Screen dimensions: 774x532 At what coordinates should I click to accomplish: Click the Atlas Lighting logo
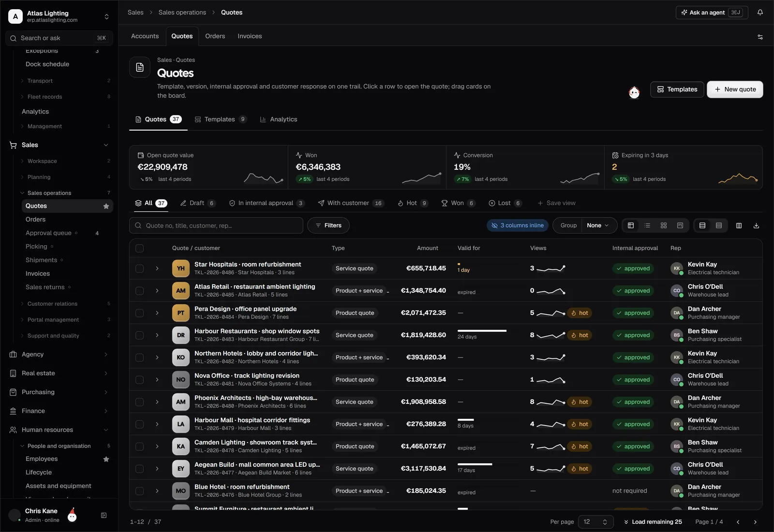(x=15, y=16)
